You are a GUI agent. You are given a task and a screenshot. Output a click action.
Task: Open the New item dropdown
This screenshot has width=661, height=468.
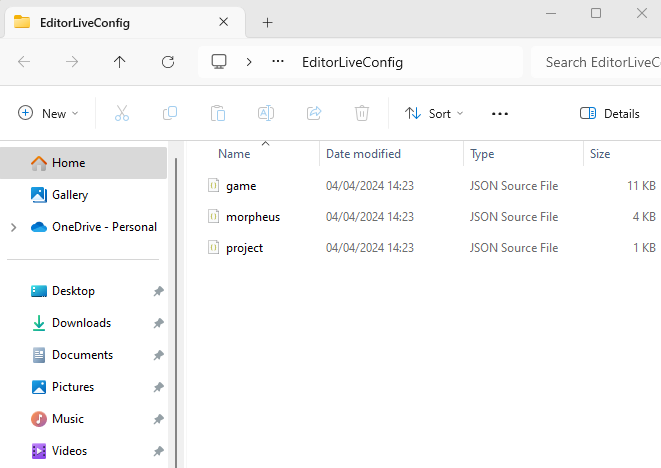coord(48,114)
